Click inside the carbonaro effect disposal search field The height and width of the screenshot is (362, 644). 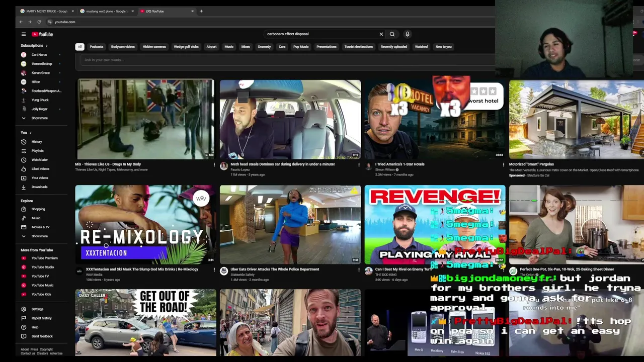pyautogui.click(x=322, y=34)
